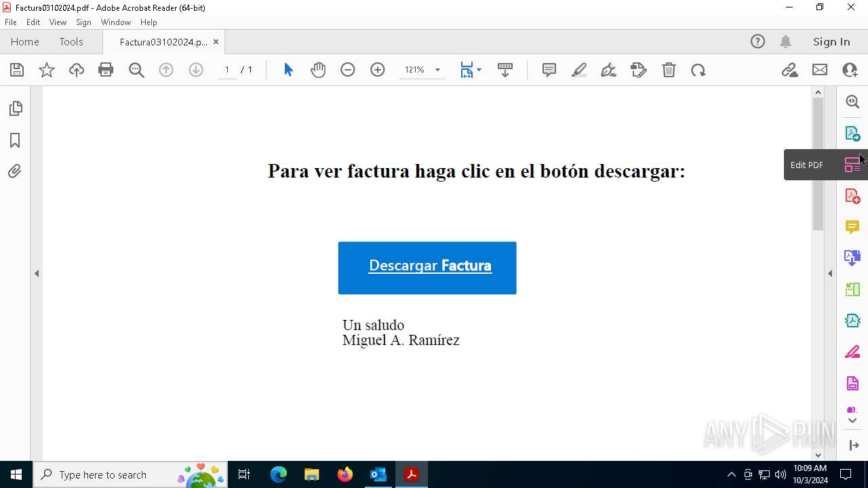Click the vertical scrollbar thumb

click(x=818, y=163)
